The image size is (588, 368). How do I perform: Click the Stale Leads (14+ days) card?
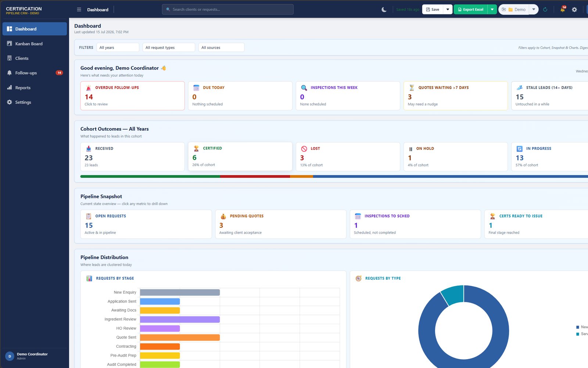click(x=550, y=96)
